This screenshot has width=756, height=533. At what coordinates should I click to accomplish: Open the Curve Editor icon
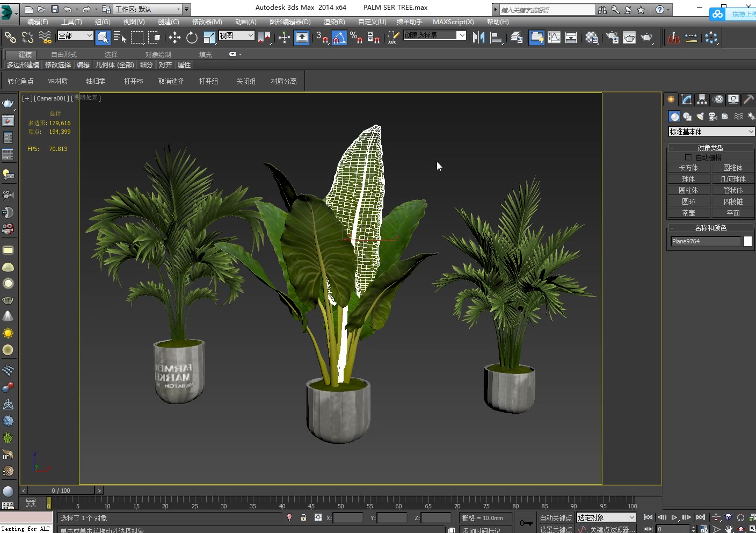(x=554, y=37)
